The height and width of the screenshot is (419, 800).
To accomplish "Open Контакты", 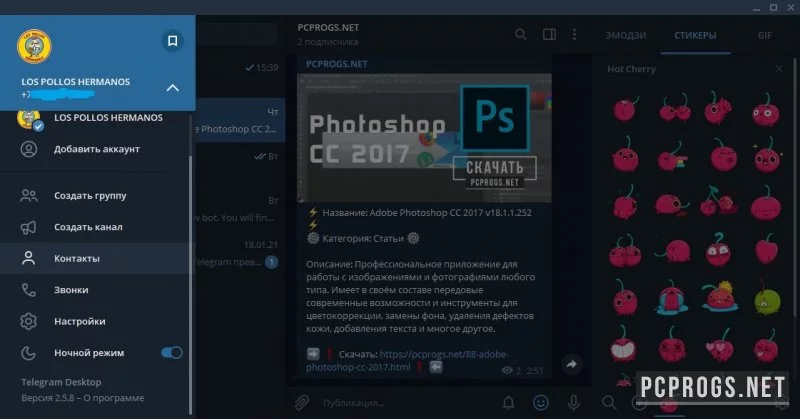I will point(95,258).
